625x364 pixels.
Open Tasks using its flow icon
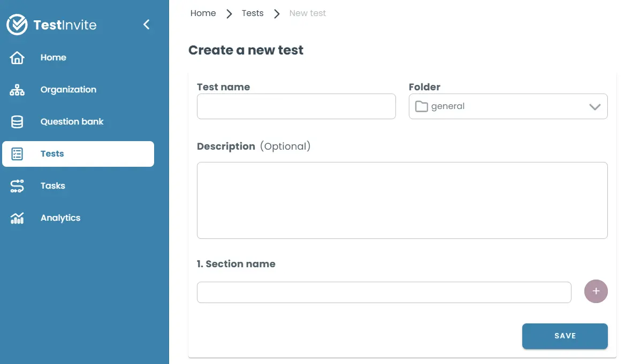[18, 185]
